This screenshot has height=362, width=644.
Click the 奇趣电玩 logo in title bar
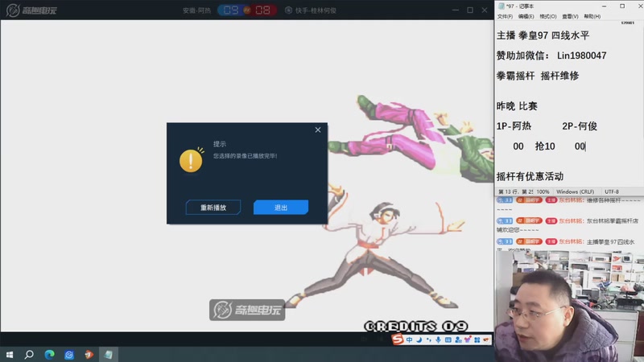(x=31, y=10)
